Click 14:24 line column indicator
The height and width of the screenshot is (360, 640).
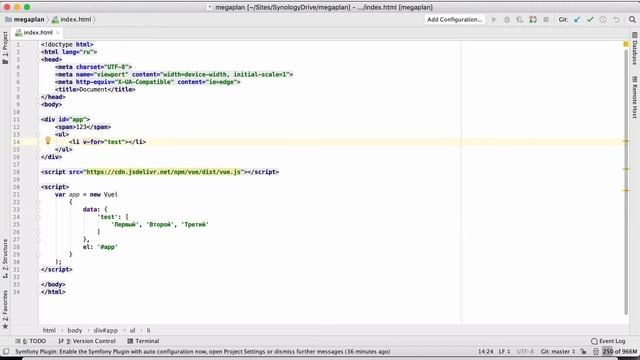pyautogui.click(x=485, y=351)
